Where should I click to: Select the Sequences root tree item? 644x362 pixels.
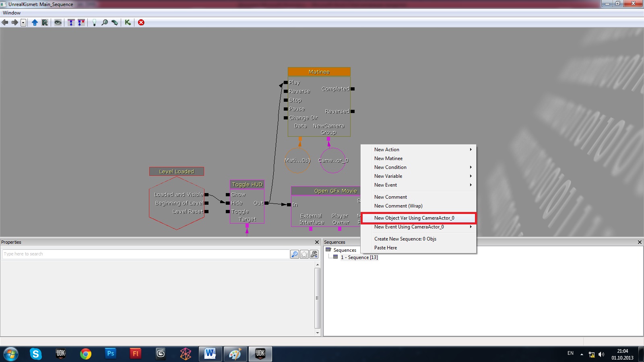point(345,250)
